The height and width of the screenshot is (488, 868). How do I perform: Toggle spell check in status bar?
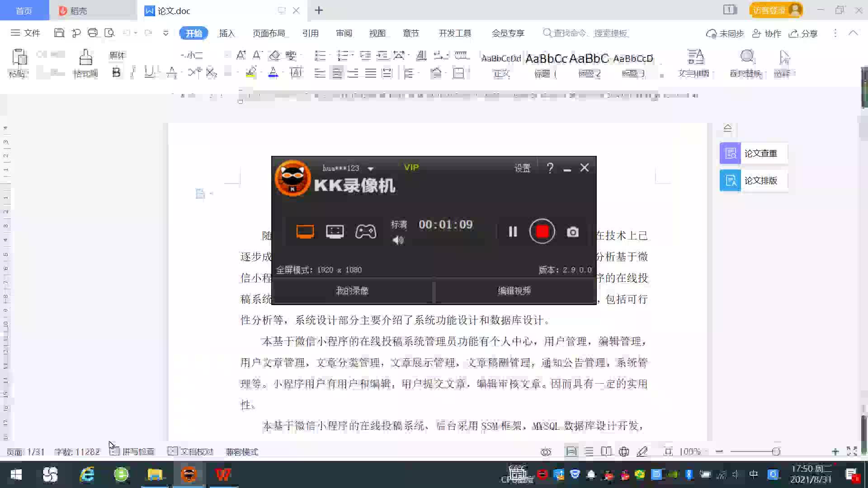click(x=132, y=451)
